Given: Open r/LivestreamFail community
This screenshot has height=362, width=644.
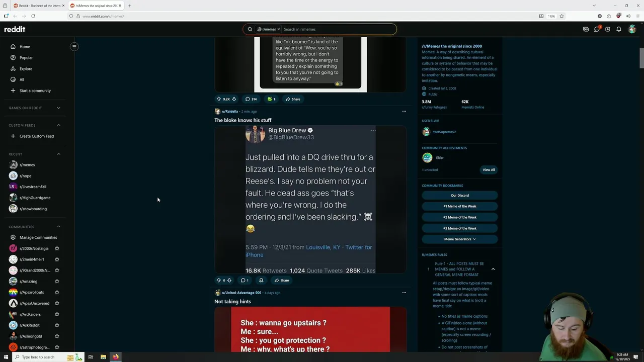Looking at the screenshot, I should point(33,187).
